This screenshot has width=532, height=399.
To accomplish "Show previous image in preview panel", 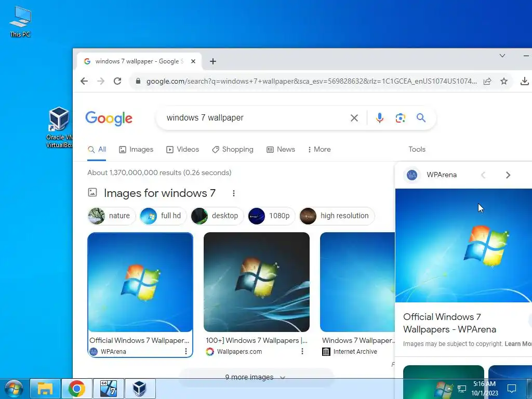I will click(483, 175).
